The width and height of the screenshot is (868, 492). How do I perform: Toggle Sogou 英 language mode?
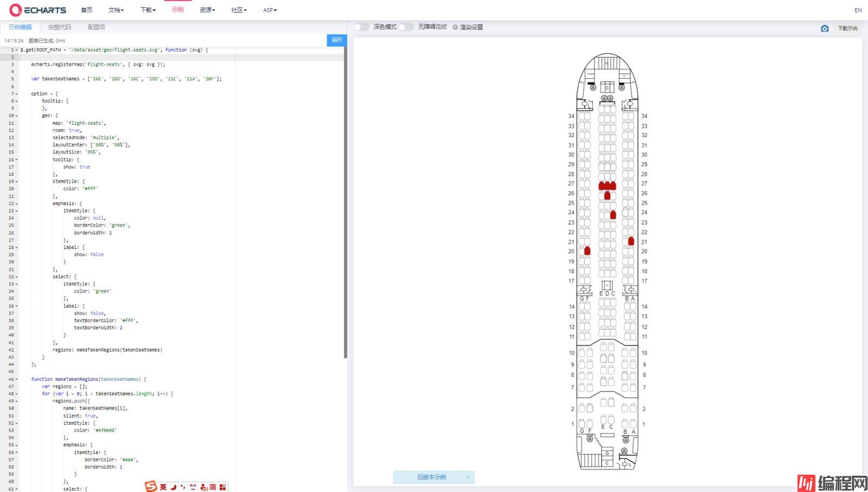click(163, 487)
